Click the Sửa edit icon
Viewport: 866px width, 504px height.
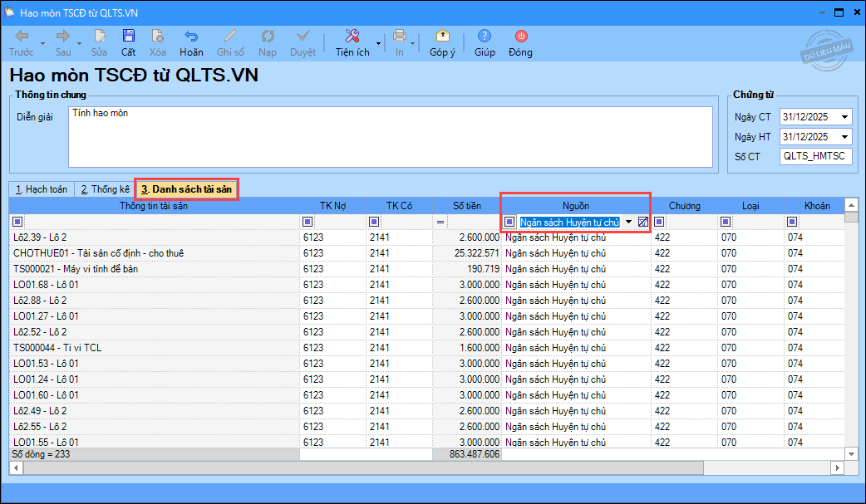click(100, 37)
